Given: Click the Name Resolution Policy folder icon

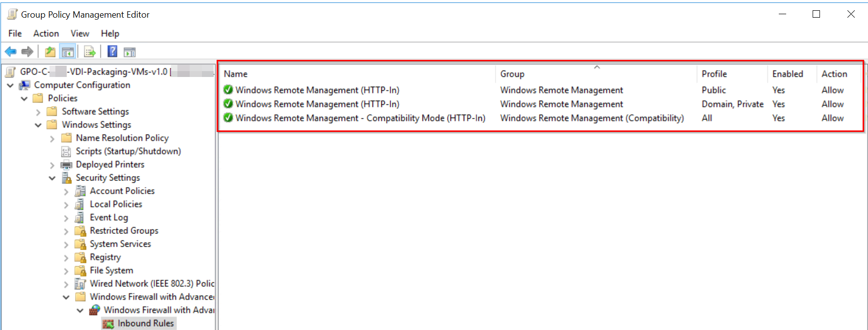Looking at the screenshot, I should [x=66, y=138].
